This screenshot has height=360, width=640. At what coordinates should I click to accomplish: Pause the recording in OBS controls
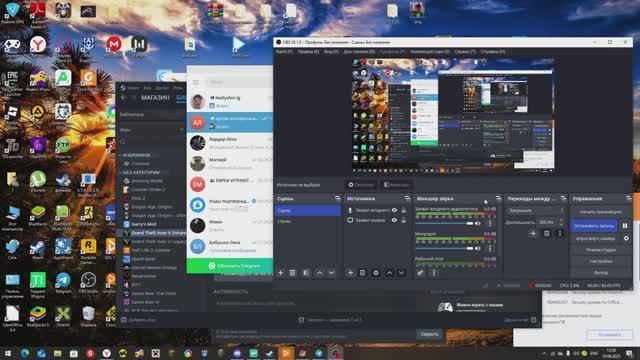tap(625, 226)
